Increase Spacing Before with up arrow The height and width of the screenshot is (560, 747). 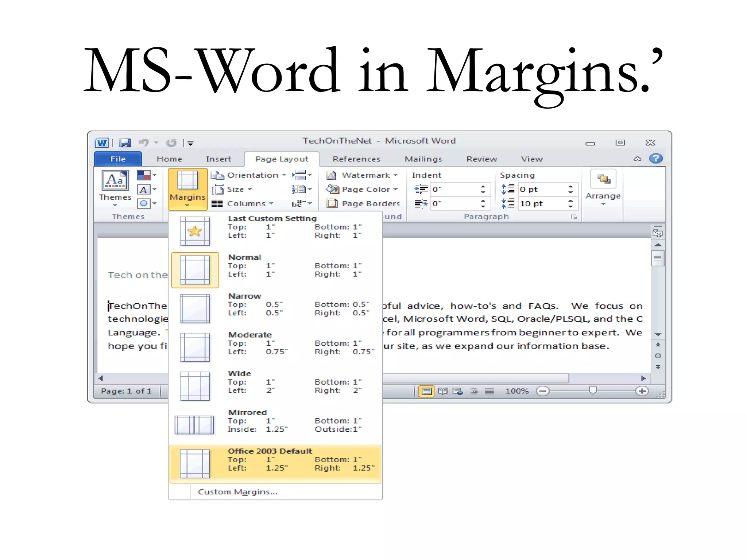click(x=570, y=187)
